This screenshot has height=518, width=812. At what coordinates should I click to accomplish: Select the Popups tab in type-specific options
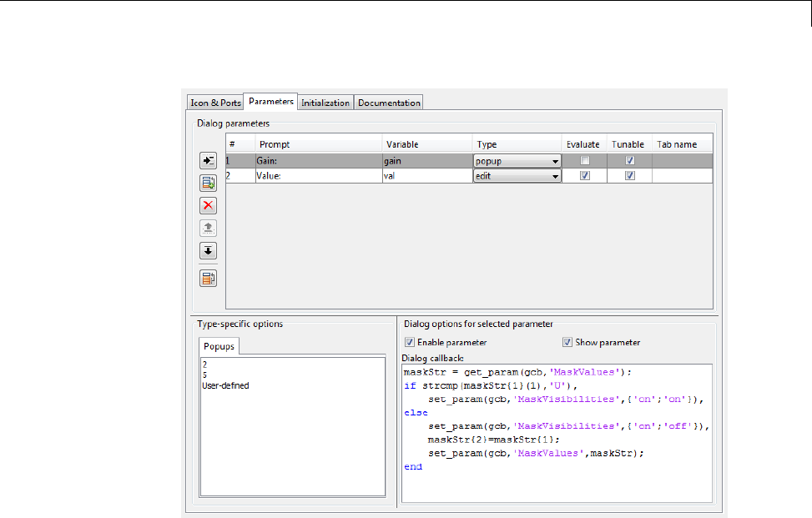pos(220,346)
